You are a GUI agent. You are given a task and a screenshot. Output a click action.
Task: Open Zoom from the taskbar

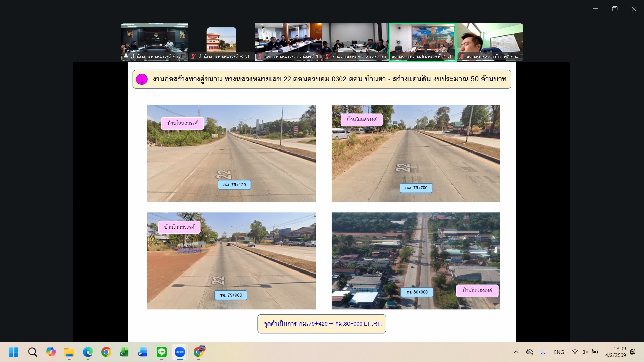tap(180, 352)
